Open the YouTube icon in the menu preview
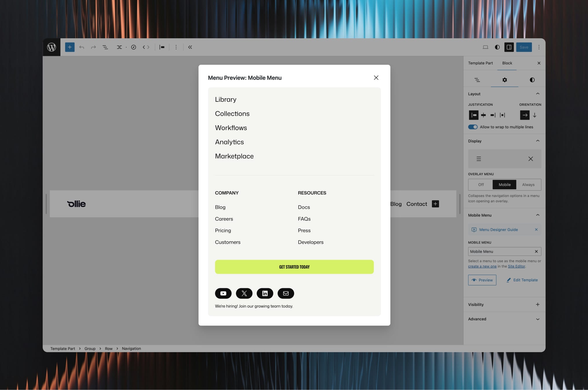The height and width of the screenshot is (390, 588). tap(223, 293)
